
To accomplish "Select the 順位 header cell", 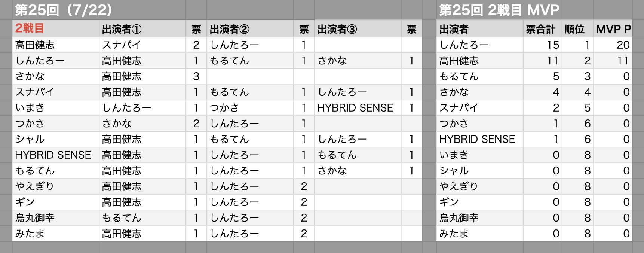I will pyautogui.click(x=577, y=29).
